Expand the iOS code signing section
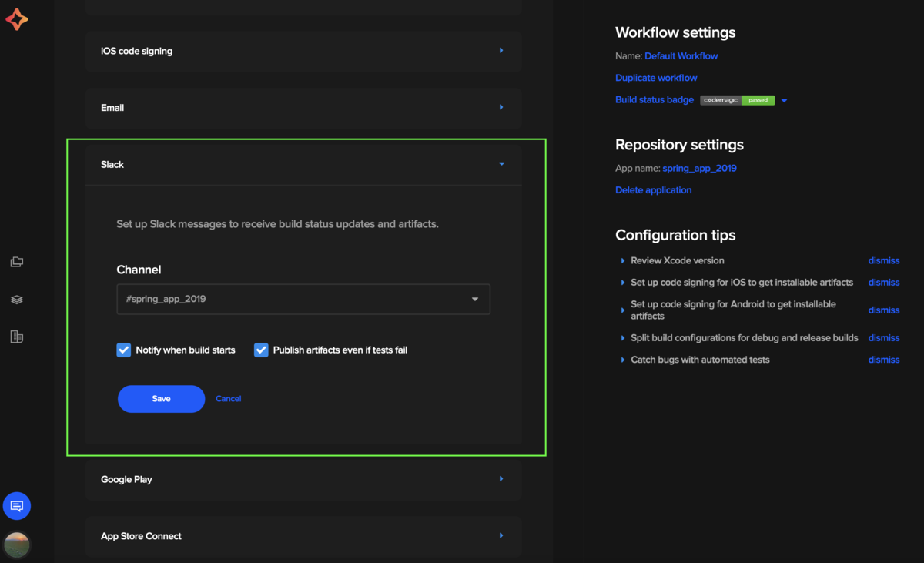 501,51
